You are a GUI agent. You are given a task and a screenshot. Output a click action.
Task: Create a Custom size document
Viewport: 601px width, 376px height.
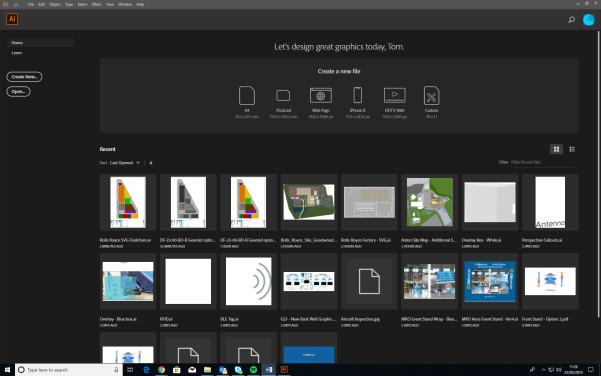431,95
